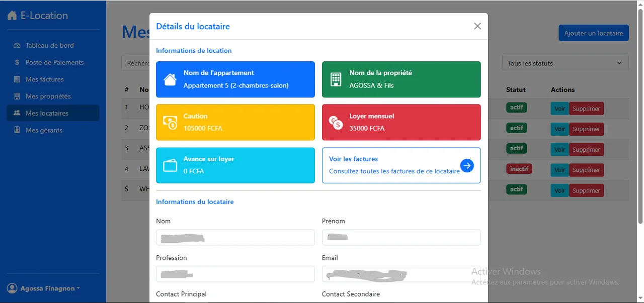Image resolution: width=644 pixels, height=303 pixels.
Task: Click the actif badge in row 3
Action: click(516, 148)
